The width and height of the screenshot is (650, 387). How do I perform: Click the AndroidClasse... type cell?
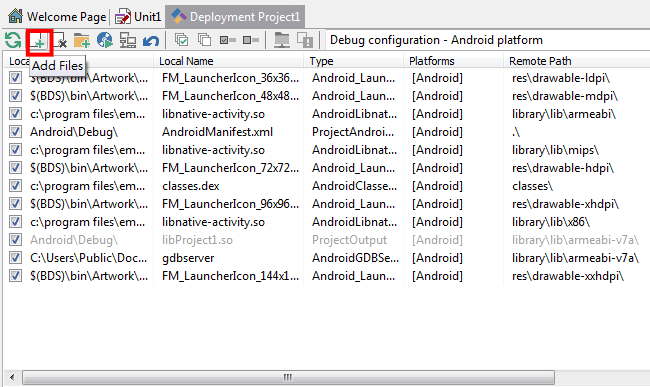(354, 186)
